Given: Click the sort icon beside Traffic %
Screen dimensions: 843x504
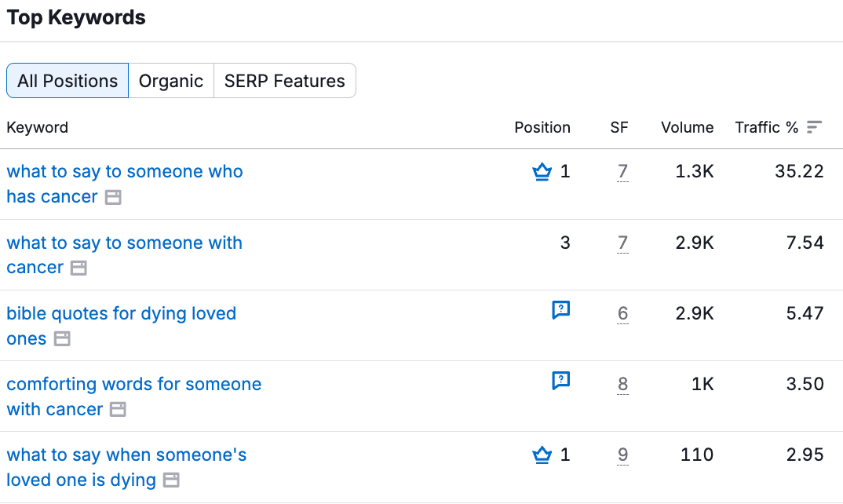Looking at the screenshot, I should (816, 126).
